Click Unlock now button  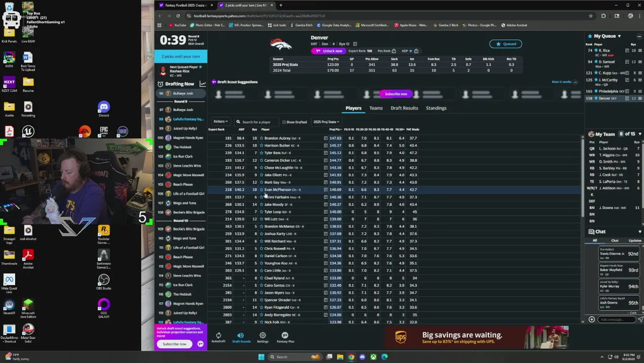pos(328,51)
